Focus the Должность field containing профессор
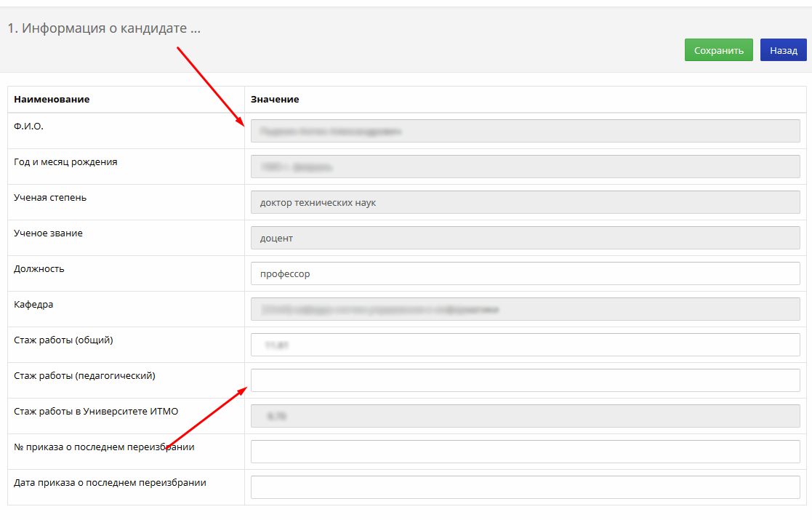 525,273
